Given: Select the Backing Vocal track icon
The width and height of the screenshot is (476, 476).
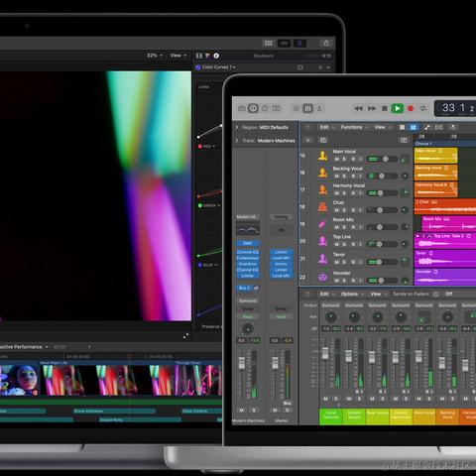Looking at the screenshot, I should point(322,173).
